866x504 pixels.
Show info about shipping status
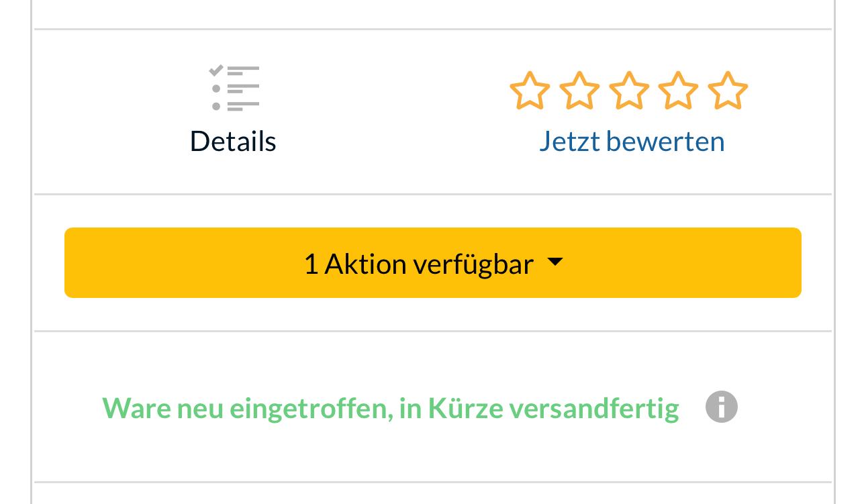(x=722, y=407)
